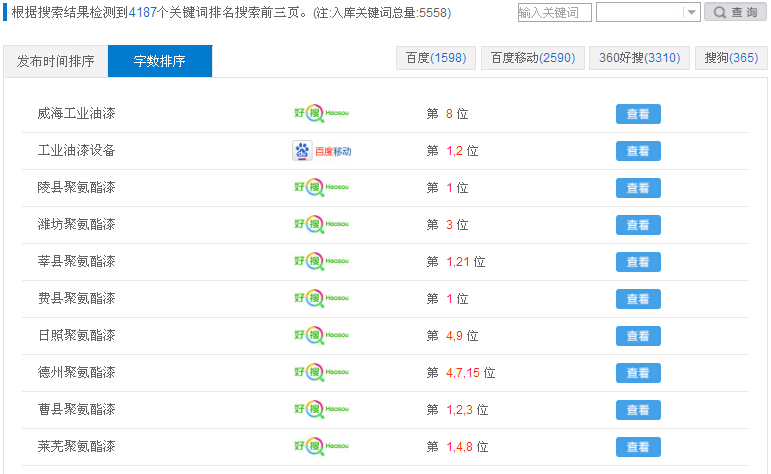The width and height of the screenshot is (771, 474).
Task: Click 百度移动 logo in 工业油漆设备 row
Action: (322, 151)
